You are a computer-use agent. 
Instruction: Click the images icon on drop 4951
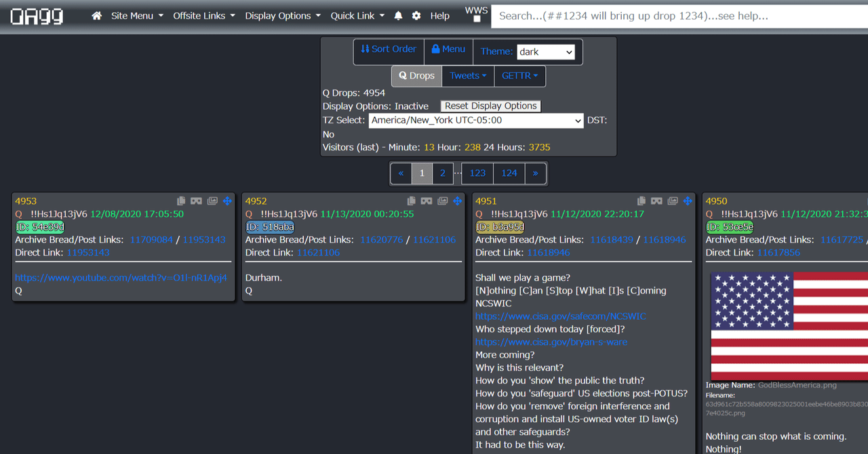point(673,201)
